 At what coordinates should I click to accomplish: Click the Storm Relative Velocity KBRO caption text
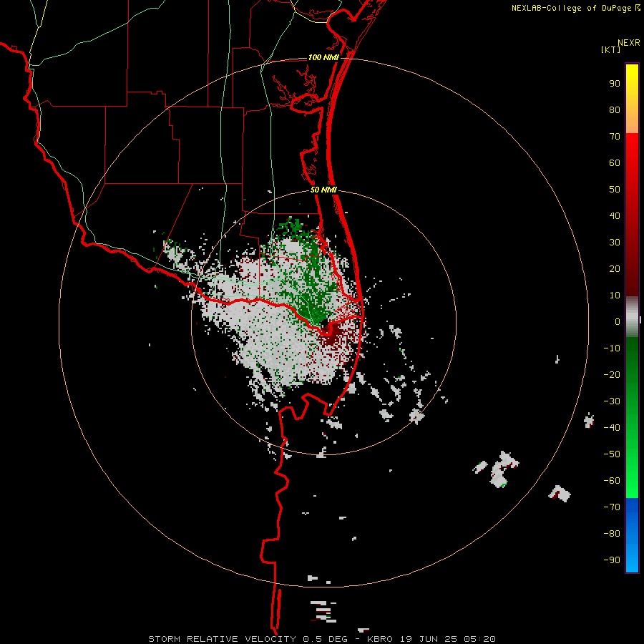coord(322,639)
